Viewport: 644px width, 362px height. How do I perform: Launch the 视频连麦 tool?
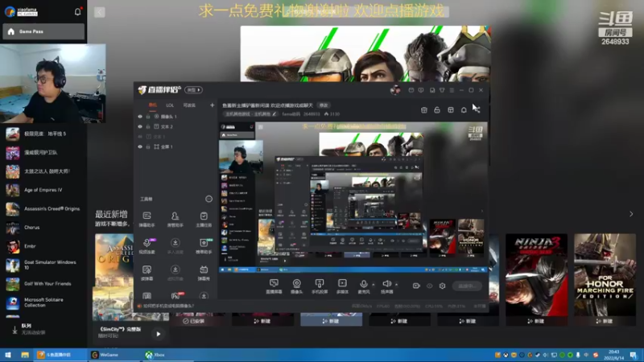pos(147,246)
